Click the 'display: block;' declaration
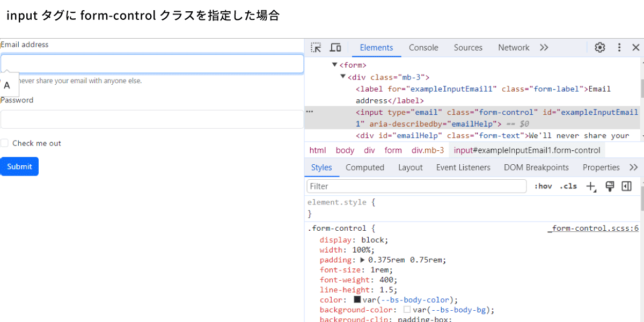Screen dimensions: 644x322 [x=354, y=240]
